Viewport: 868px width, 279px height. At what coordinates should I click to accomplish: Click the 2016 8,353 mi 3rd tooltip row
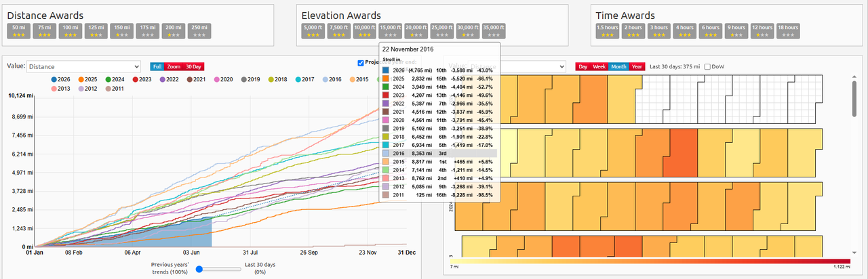(439, 154)
